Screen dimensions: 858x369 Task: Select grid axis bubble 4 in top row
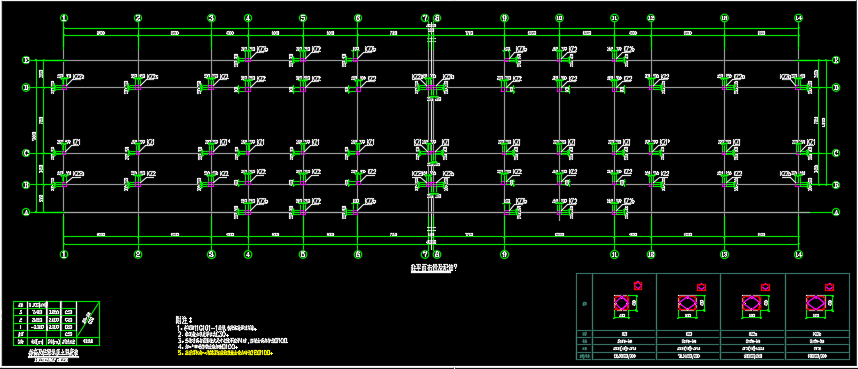coord(248,18)
